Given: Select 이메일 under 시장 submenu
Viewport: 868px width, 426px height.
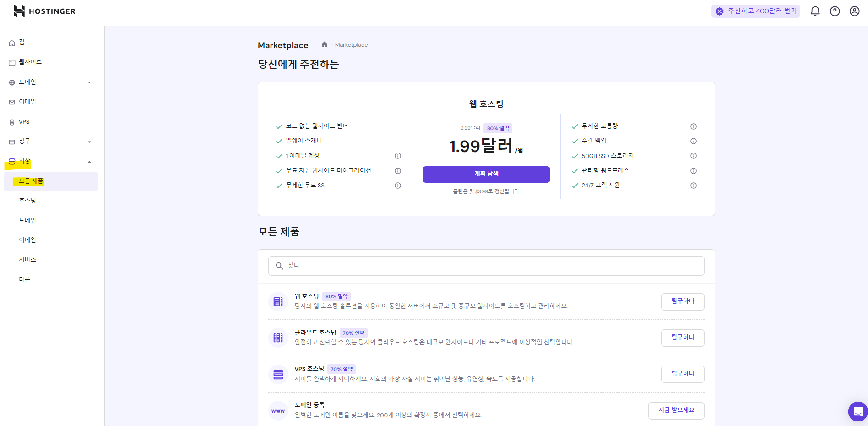Looking at the screenshot, I should click(27, 240).
